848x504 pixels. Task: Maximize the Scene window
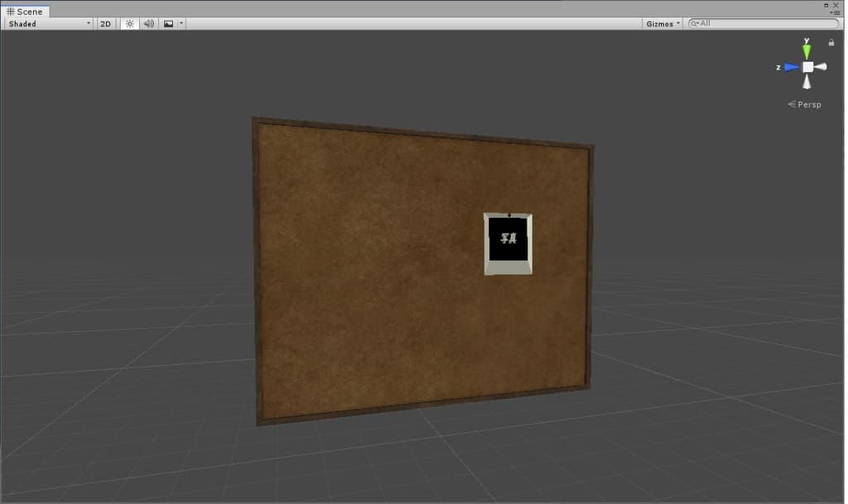tap(826, 5)
